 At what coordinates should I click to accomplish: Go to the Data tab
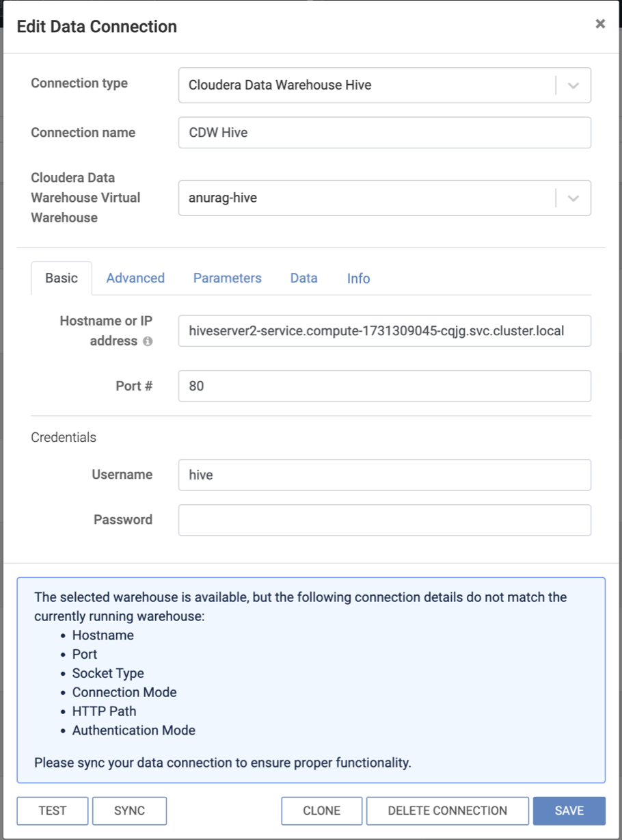pos(303,278)
